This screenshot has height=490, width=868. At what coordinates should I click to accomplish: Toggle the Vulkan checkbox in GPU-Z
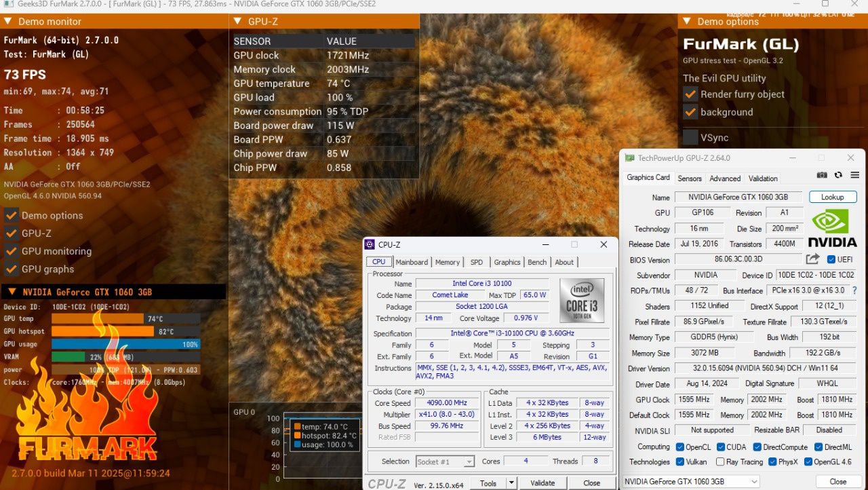point(679,462)
